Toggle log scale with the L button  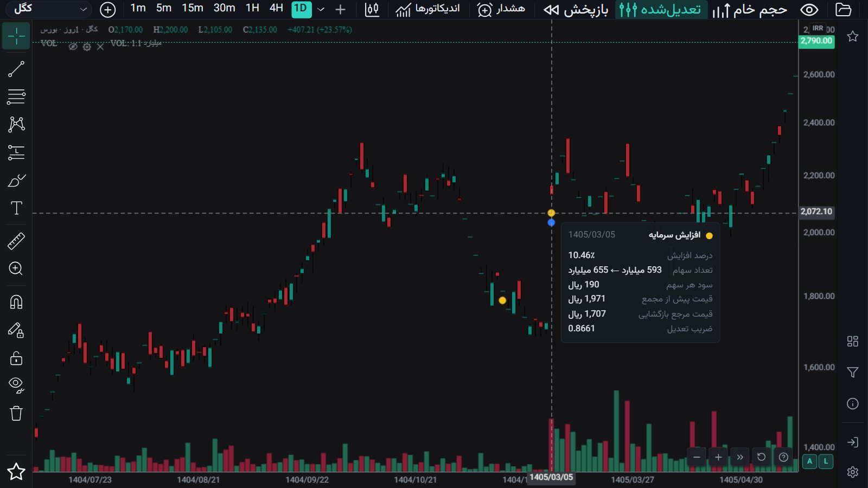pyautogui.click(x=826, y=461)
